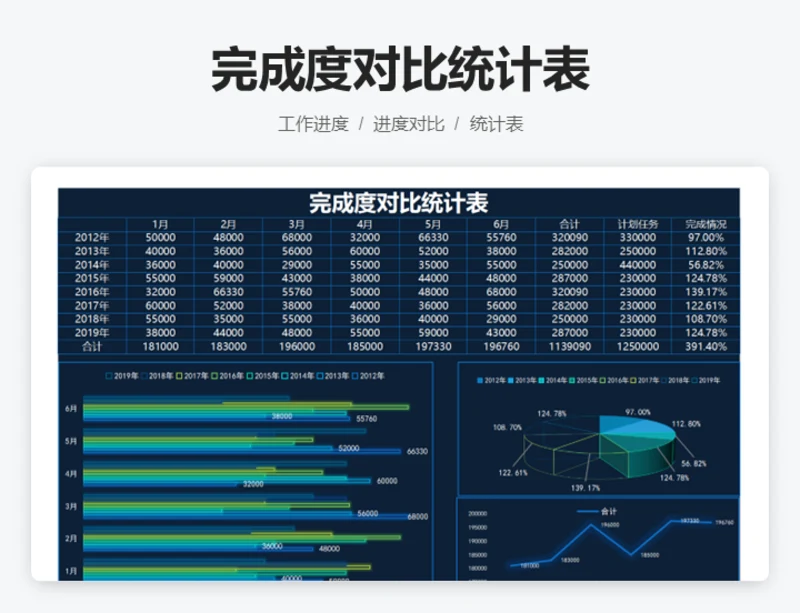Select total 计划任务 cell 1250000
800x613 pixels.
[638, 347]
